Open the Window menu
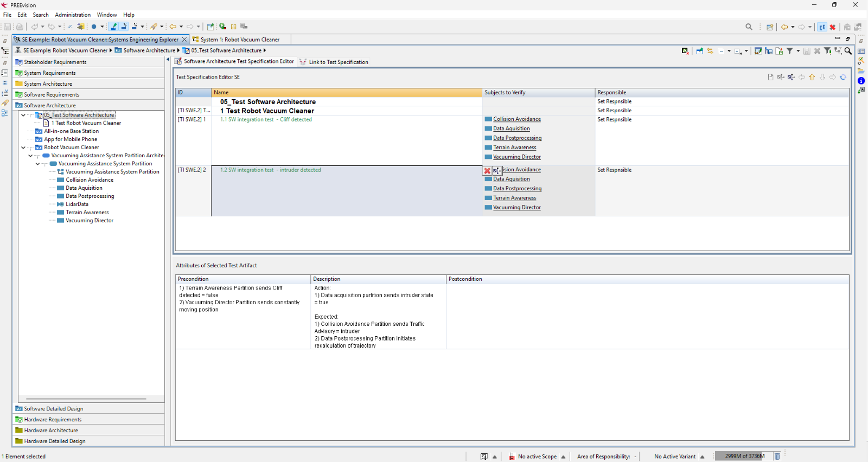The image size is (868, 462). pyautogui.click(x=107, y=15)
